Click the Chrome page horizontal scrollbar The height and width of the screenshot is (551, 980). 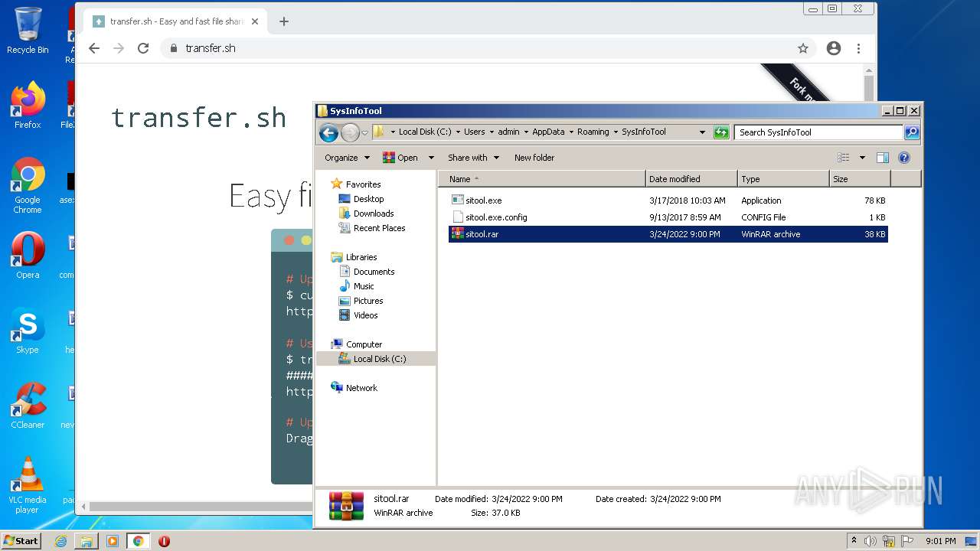tap(201, 507)
